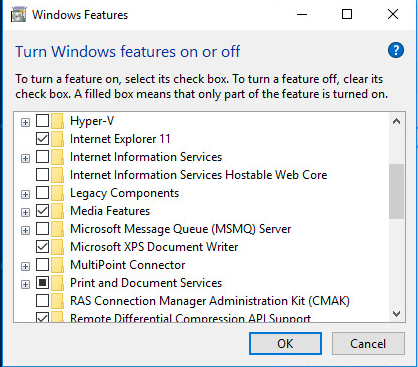418x367 pixels.
Task: Select Remote Differential Compression API Support text
Action: 190,318
